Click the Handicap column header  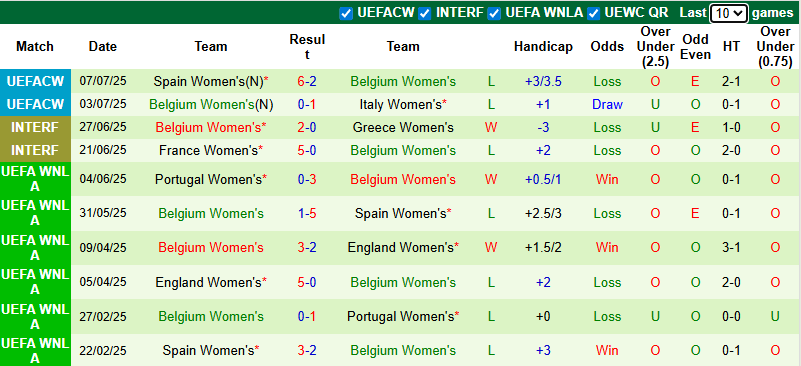543,47
